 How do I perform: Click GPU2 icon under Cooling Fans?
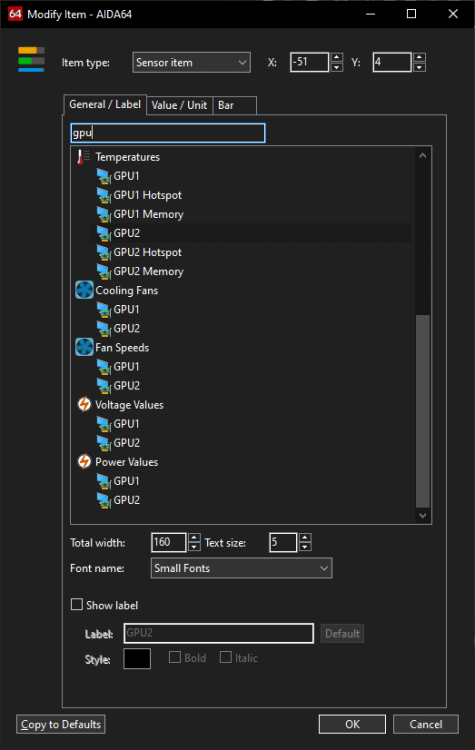click(x=104, y=329)
